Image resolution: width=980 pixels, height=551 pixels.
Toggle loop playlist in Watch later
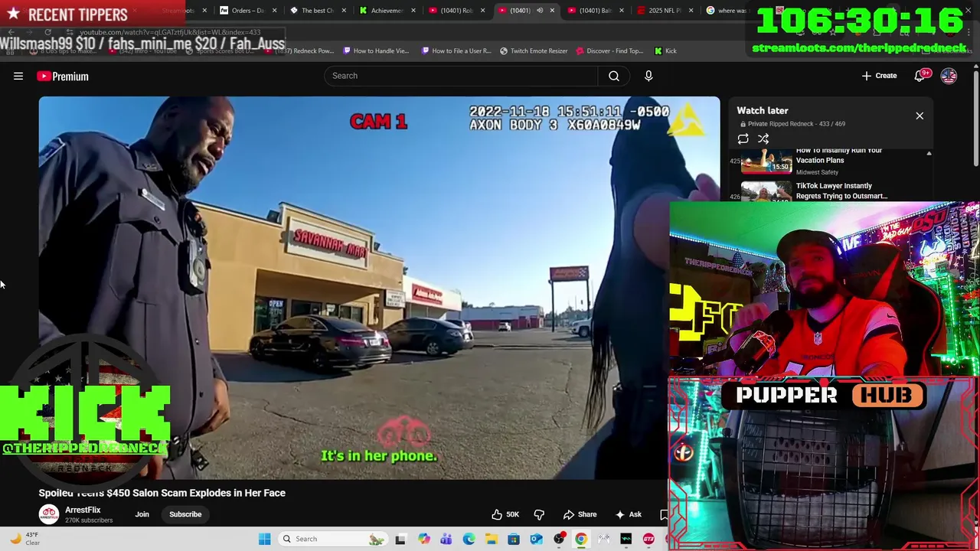pyautogui.click(x=743, y=139)
